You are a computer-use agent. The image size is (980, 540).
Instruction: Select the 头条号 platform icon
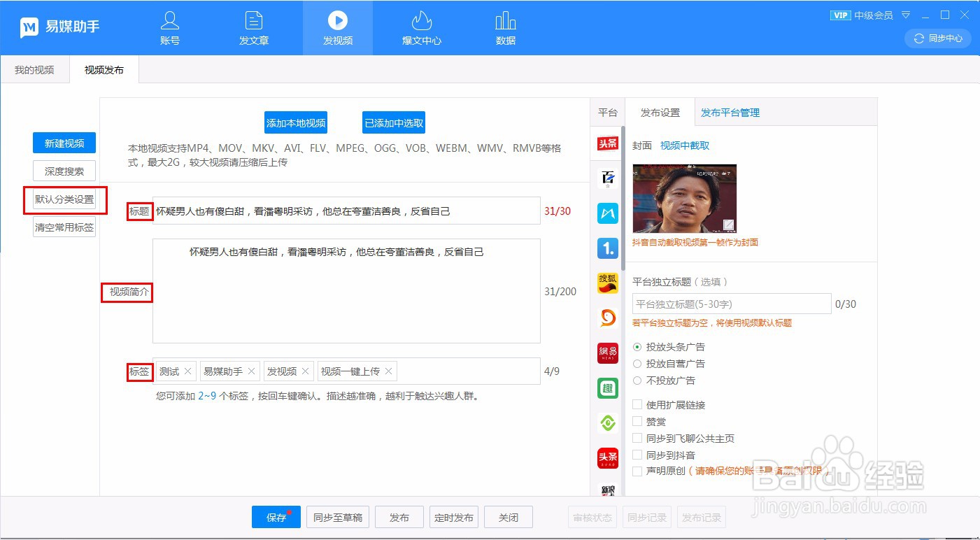tap(607, 143)
